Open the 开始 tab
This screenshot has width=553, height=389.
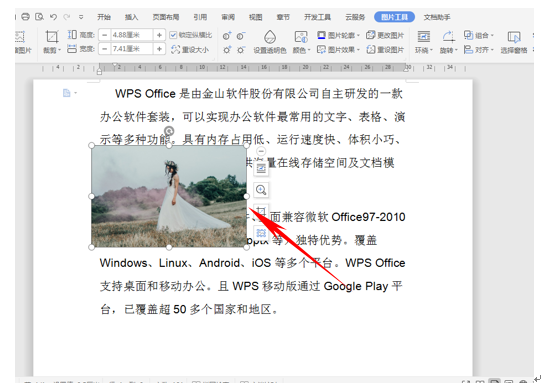point(104,17)
